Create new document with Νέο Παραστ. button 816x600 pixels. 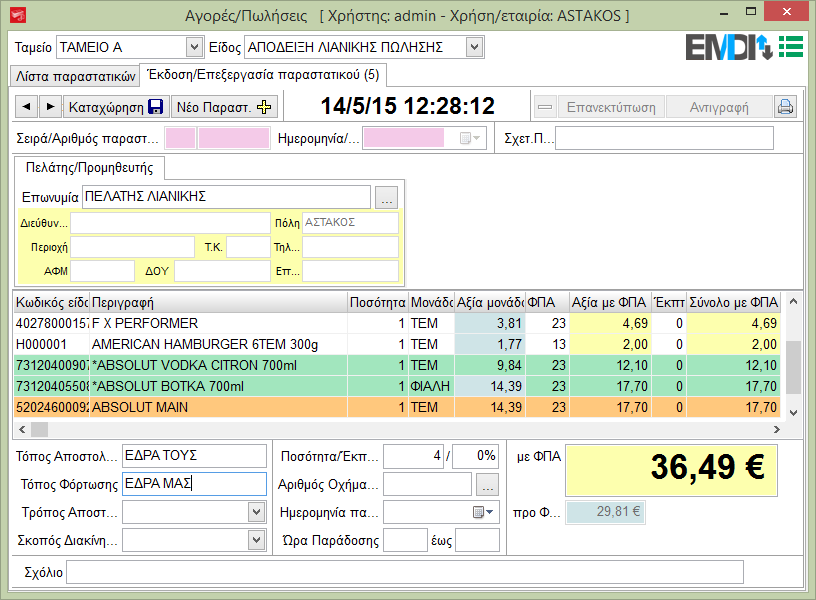pos(224,107)
